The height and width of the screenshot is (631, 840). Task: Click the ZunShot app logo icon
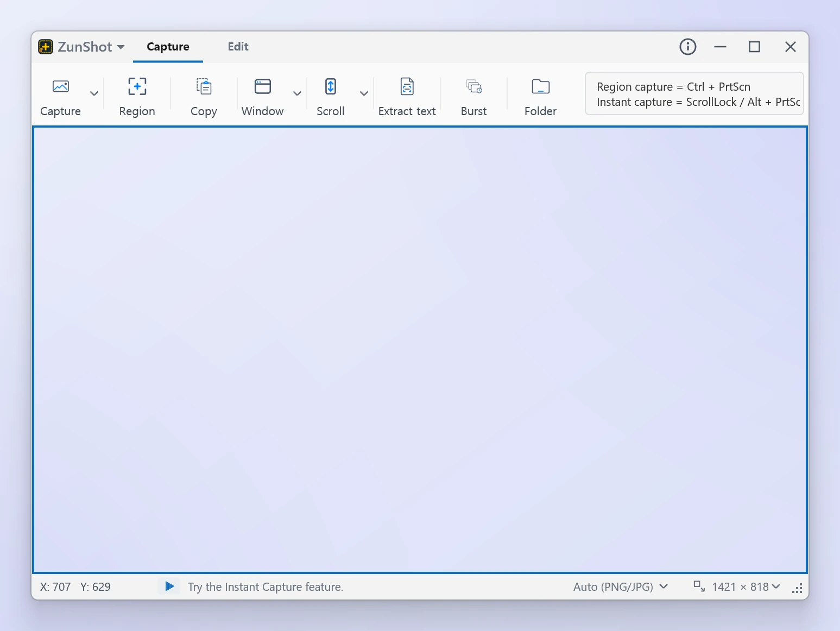(46, 47)
